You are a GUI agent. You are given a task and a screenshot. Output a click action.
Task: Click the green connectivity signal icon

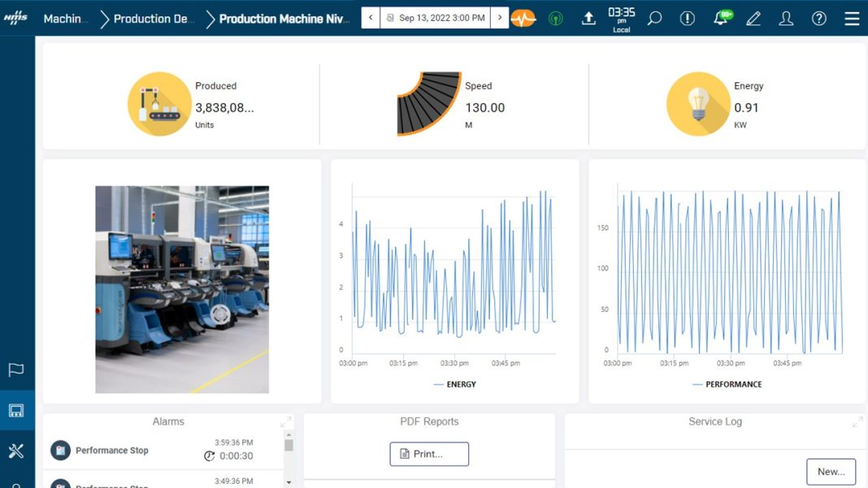click(555, 18)
